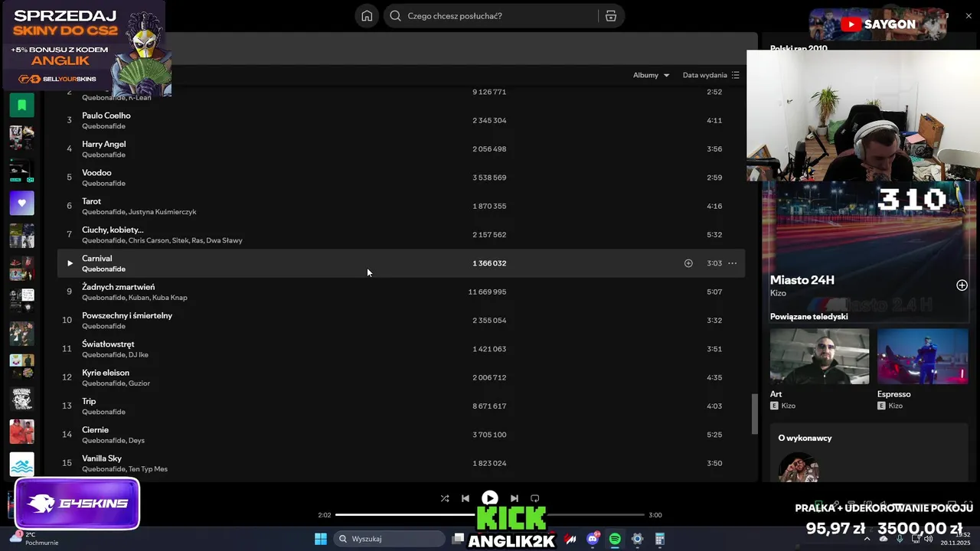Open Settings gear in the taskbar
This screenshot has width=980, height=551.
pyautogui.click(x=637, y=539)
